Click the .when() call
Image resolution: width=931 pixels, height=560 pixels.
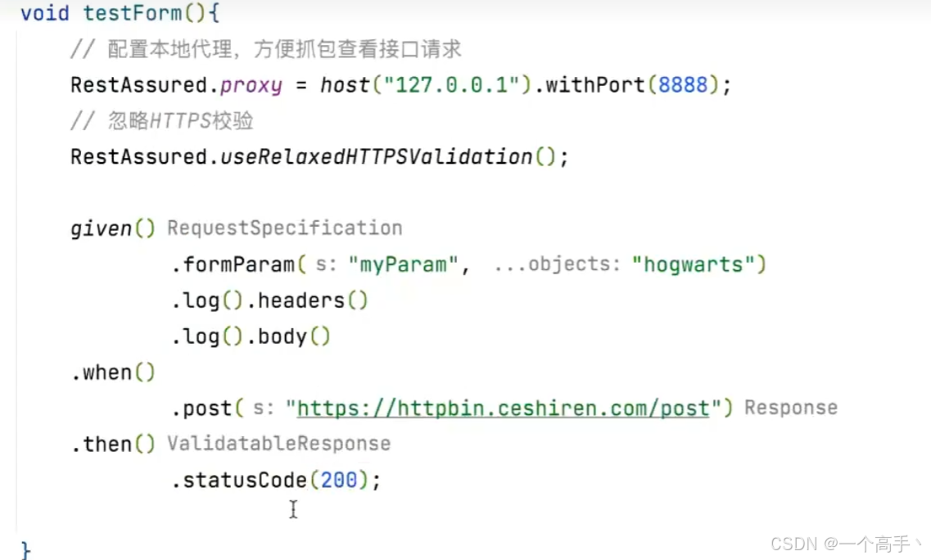(x=113, y=373)
